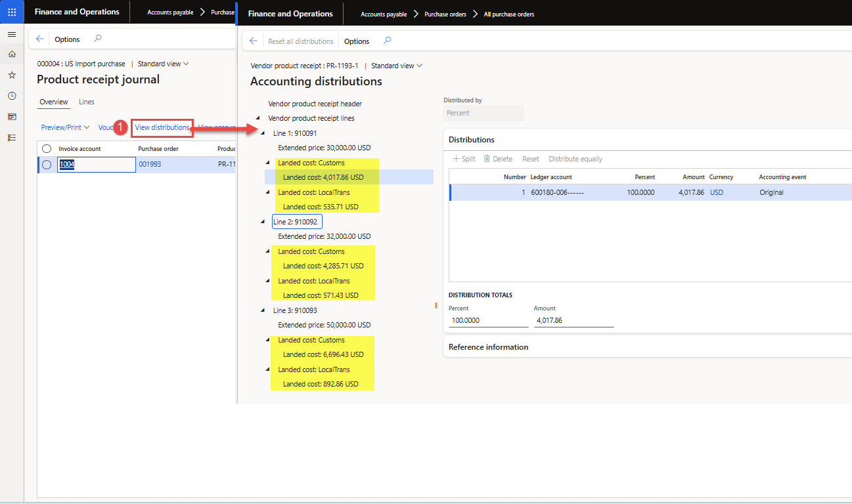Click Options menu in Product receipt journal
This screenshot has height=504, width=852.
coord(67,39)
